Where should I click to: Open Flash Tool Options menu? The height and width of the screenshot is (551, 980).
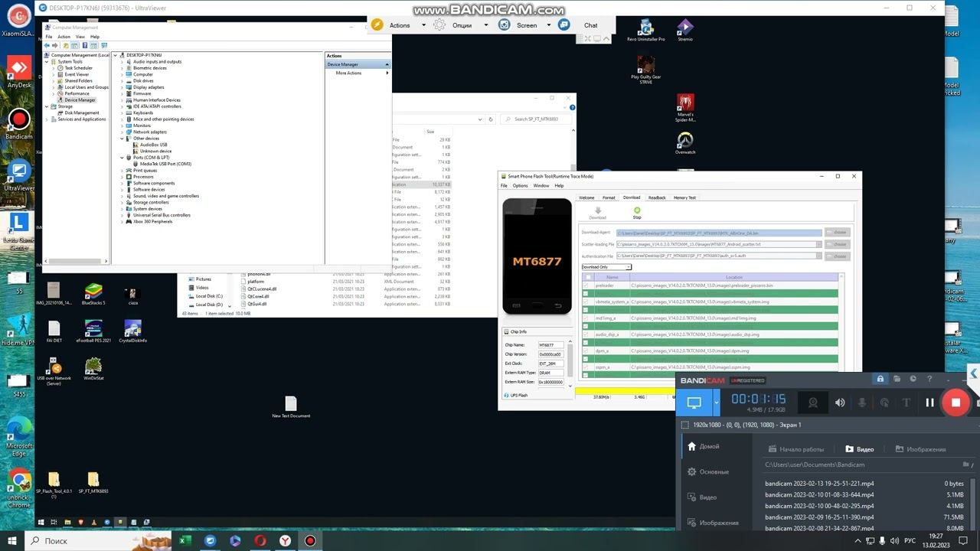[521, 186]
